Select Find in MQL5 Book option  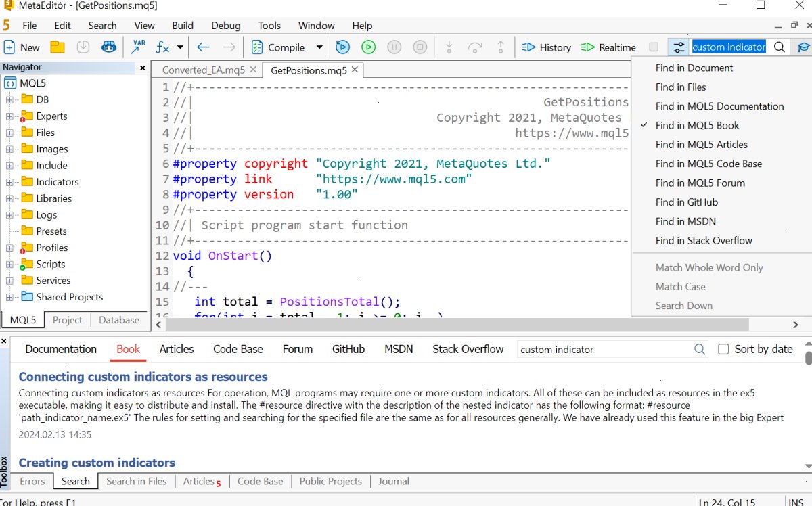pos(697,125)
